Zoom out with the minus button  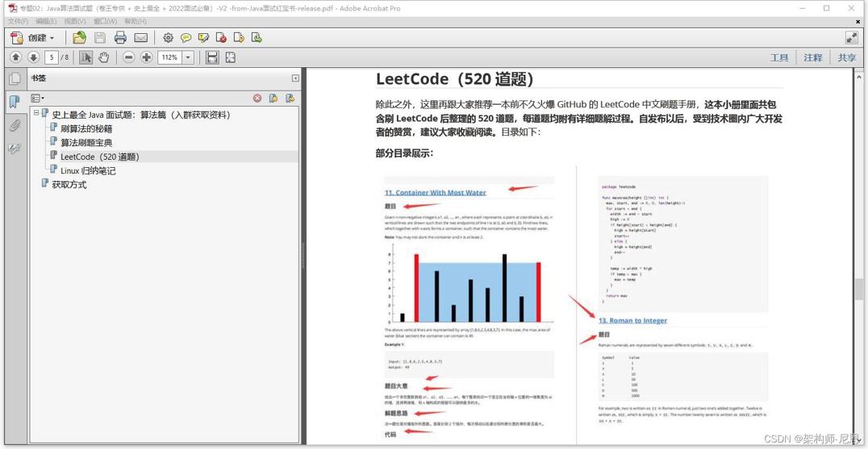point(129,57)
